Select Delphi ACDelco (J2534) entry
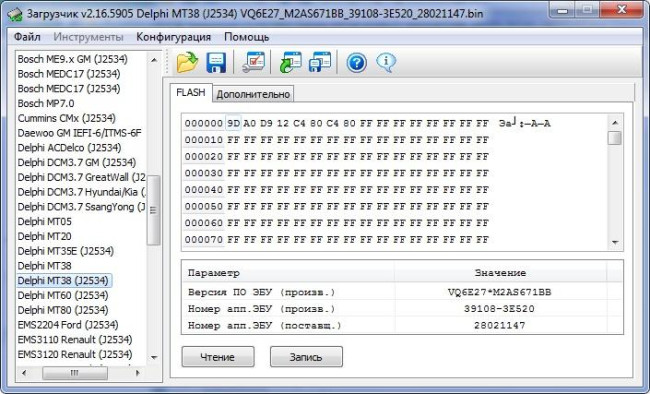The height and width of the screenshot is (394, 650). point(69,148)
